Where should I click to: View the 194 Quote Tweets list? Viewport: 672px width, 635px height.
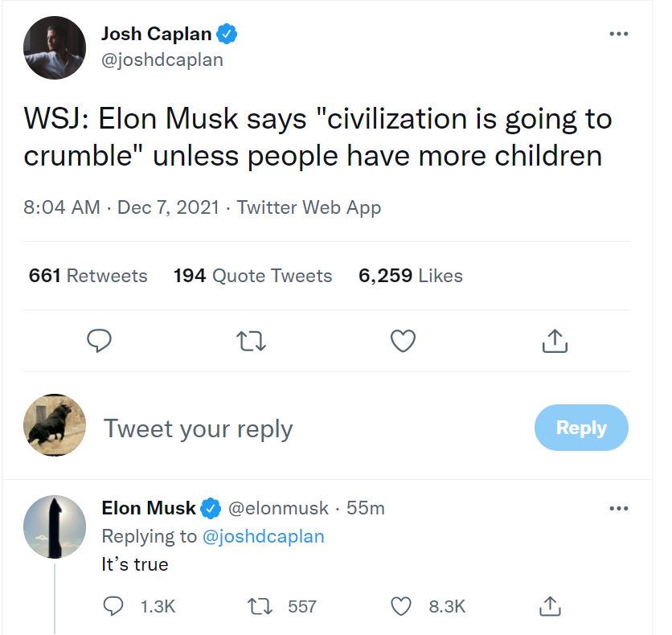tap(252, 276)
